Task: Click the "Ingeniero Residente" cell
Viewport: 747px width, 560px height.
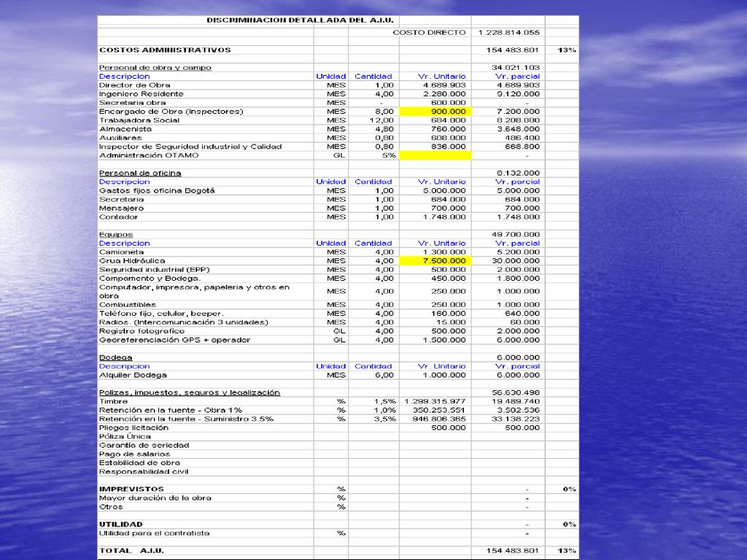Action: click(x=141, y=94)
